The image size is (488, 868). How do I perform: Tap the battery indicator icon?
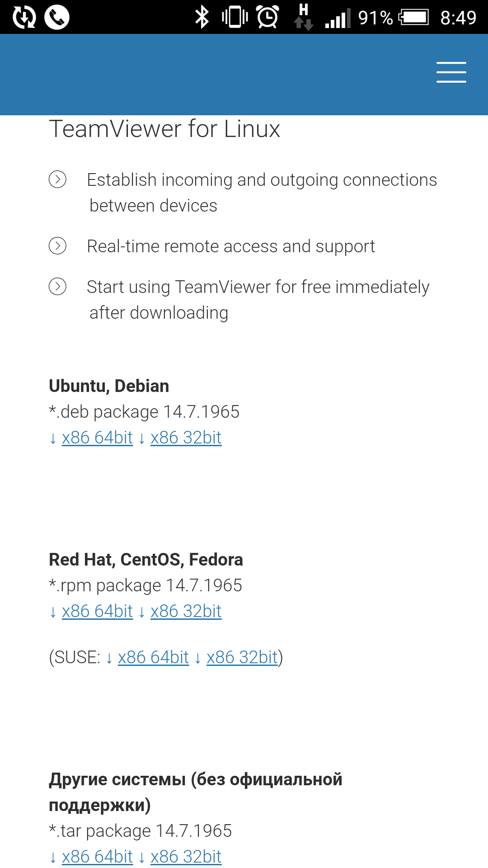pyautogui.click(x=413, y=18)
